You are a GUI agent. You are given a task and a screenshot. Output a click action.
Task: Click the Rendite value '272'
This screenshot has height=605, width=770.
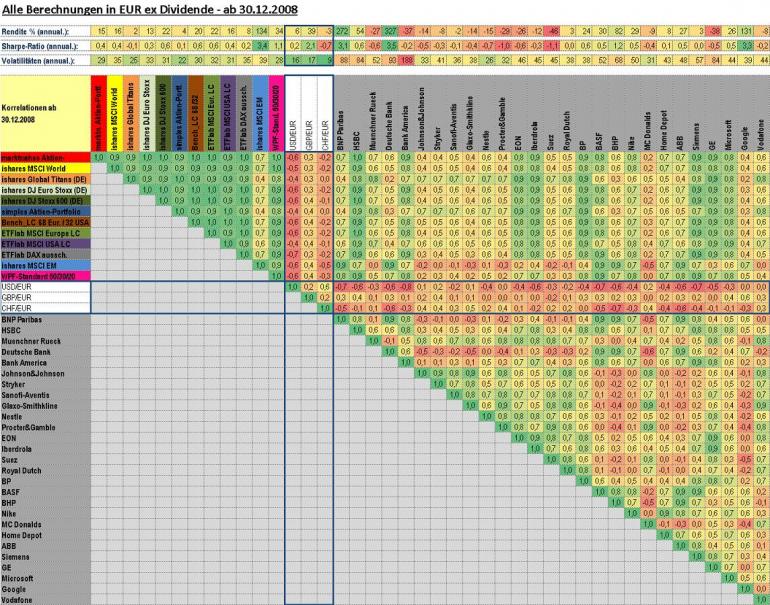coord(341,31)
